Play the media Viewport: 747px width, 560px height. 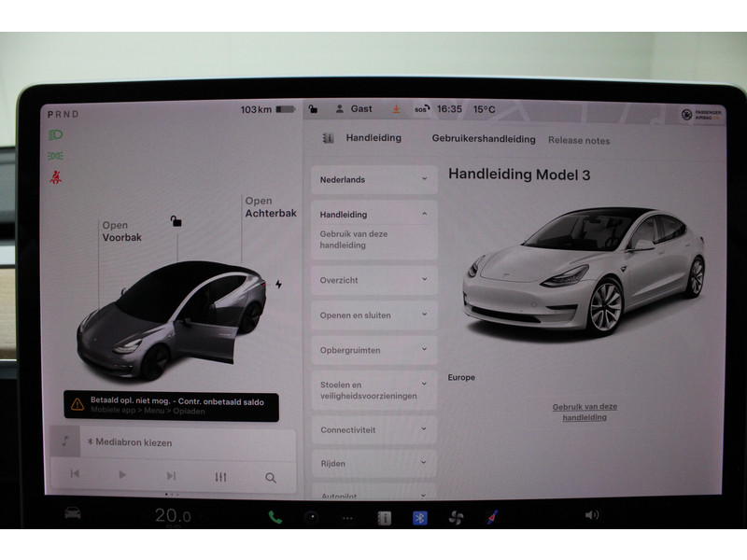(122, 475)
